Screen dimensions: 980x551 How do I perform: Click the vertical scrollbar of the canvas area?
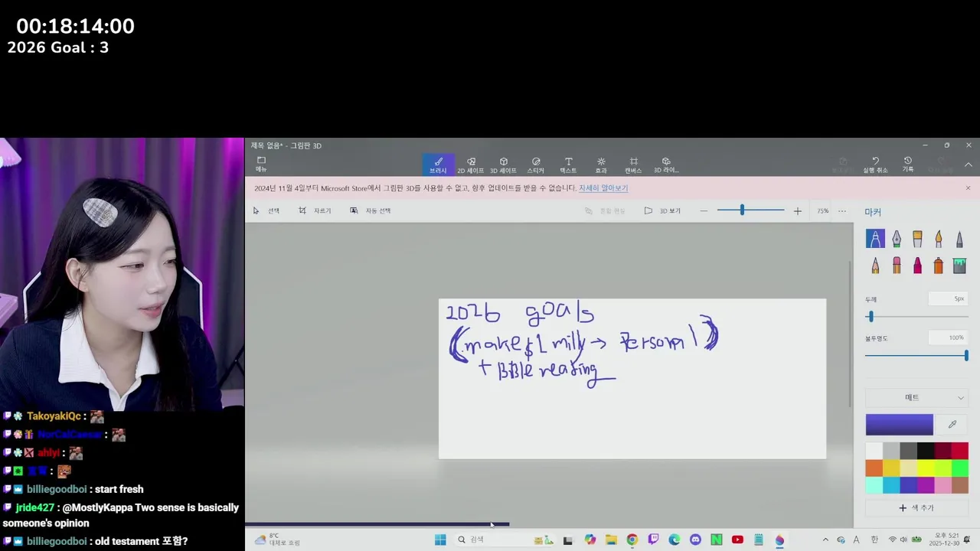click(850, 334)
